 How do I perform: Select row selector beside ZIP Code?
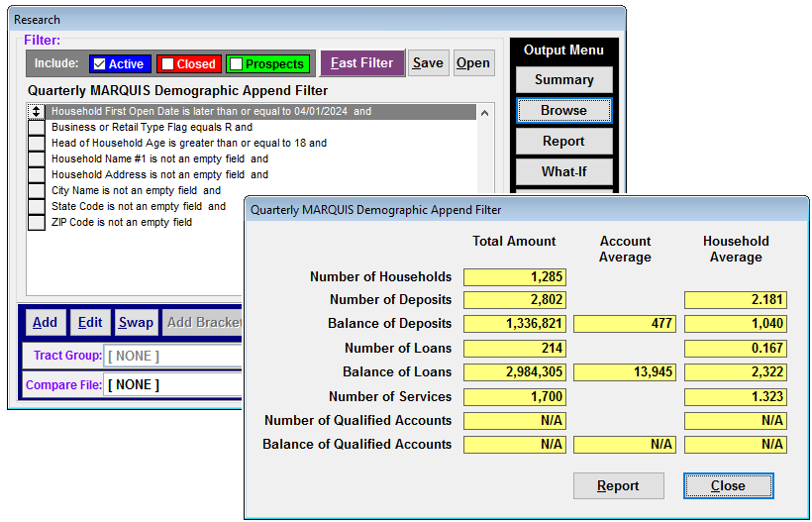click(36, 222)
